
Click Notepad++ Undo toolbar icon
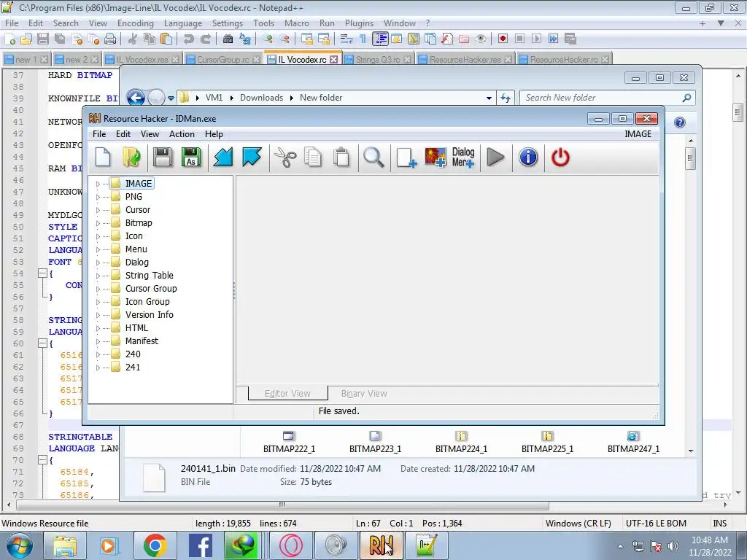coord(189,39)
